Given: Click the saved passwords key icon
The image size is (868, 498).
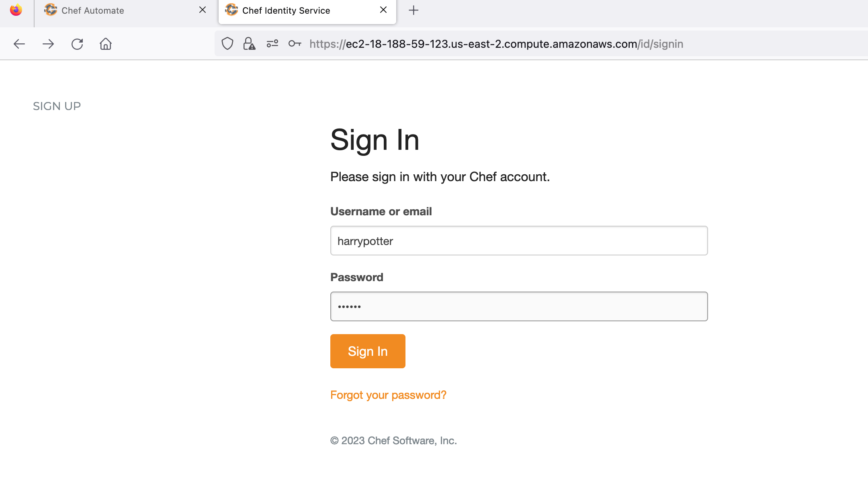Looking at the screenshot, I should pos(295,44).
